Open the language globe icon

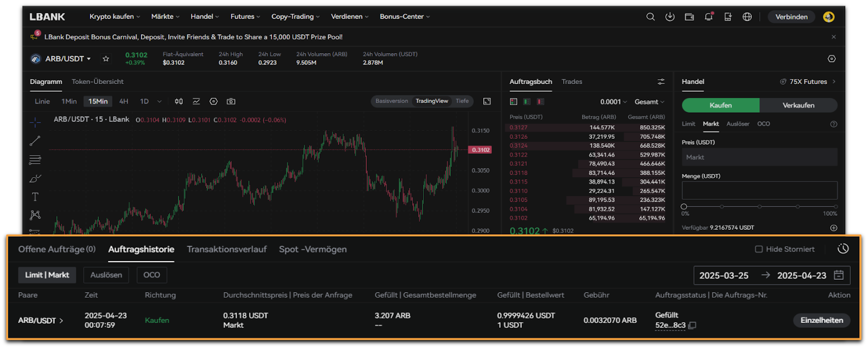pos(747,17)
